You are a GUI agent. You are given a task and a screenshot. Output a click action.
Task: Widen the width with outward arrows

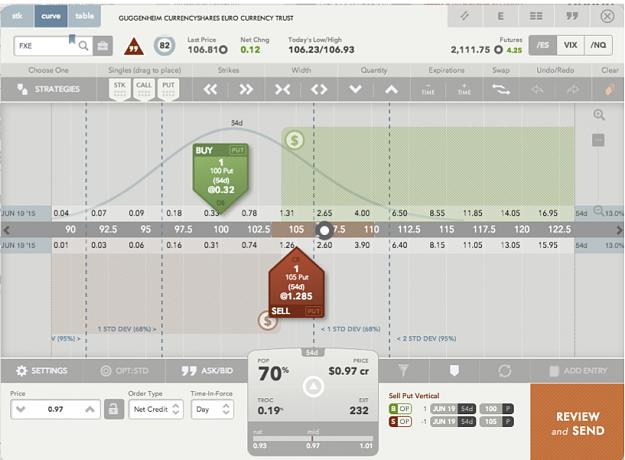coord(319,89)
